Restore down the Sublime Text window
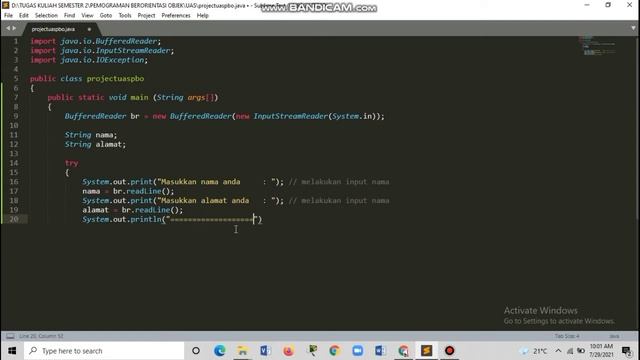The height and width of the screenshot is (360, 640). click(608, 5)
